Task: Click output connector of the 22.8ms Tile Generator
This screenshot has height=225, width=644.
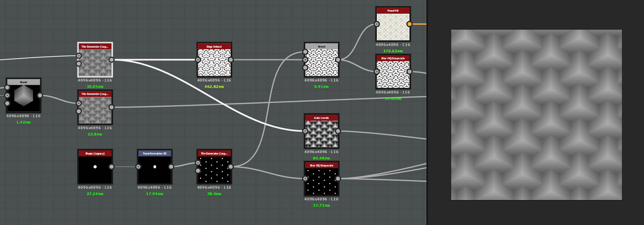Action: click(111, 107)
